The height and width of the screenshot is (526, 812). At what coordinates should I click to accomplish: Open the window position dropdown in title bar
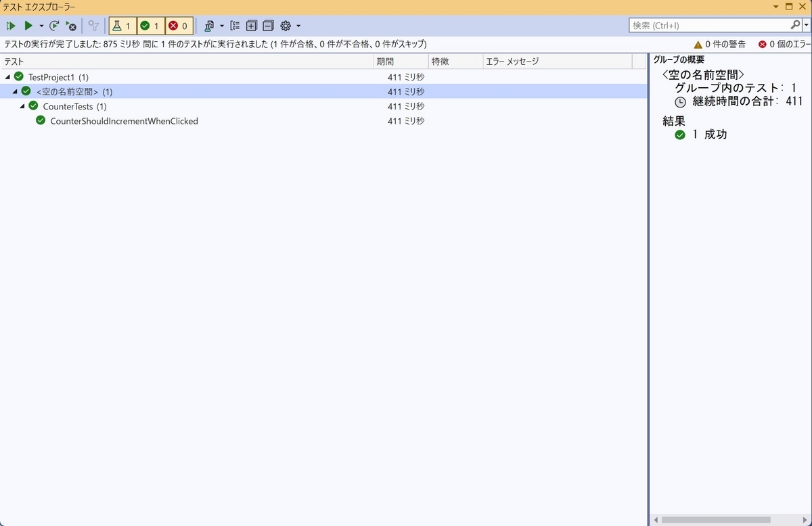click(776, 6)
